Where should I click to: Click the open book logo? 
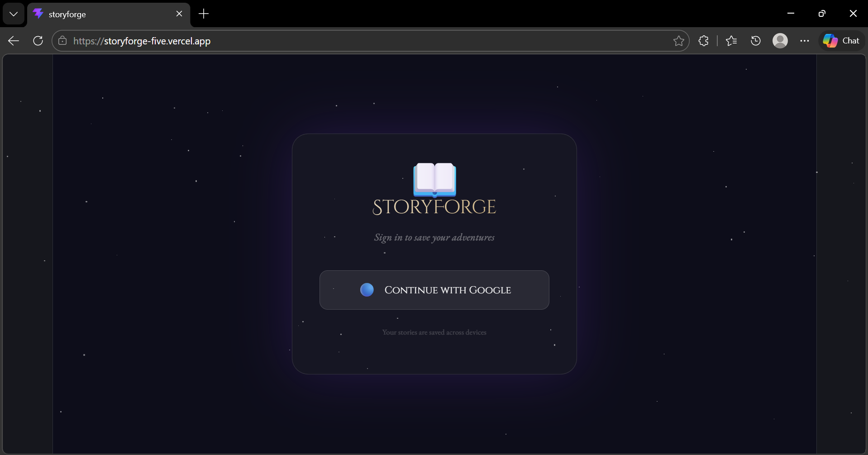point(434,180)
